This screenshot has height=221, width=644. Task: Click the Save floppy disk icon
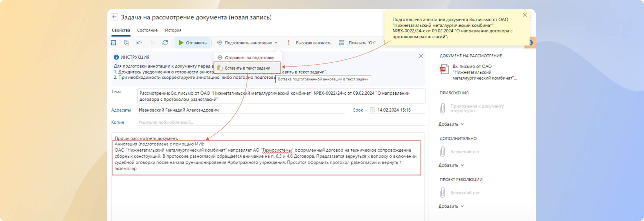(113, 43)
